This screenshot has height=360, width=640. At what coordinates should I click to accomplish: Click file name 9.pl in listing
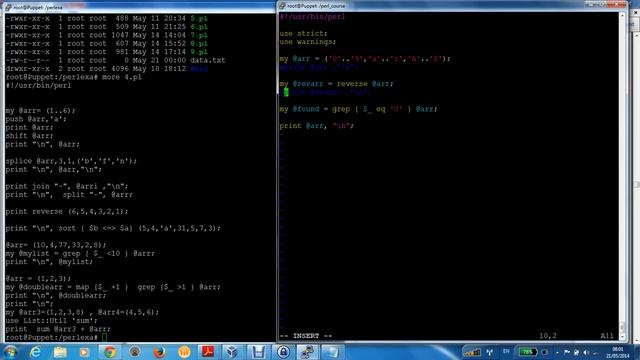pyautogui.click(x=199, y=52)
